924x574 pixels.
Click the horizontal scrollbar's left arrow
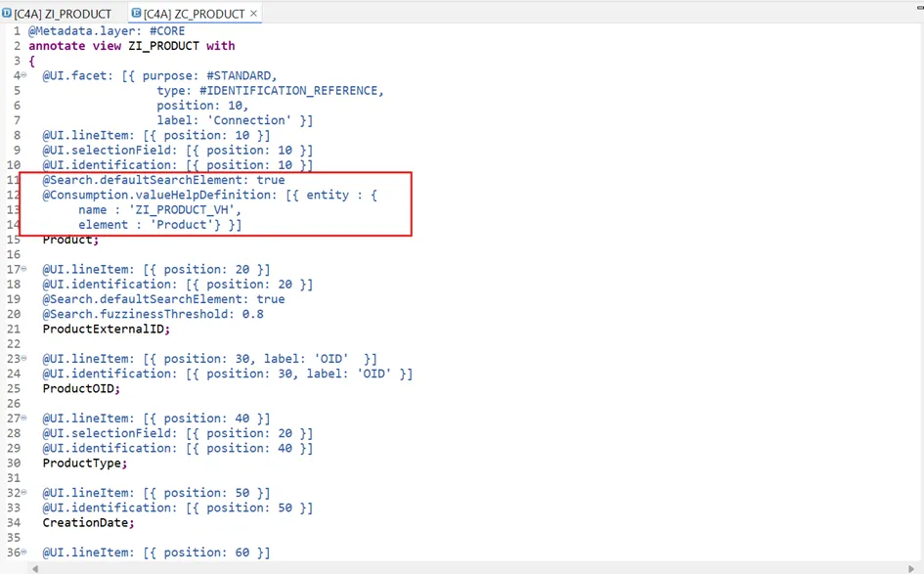pos(36,568)
